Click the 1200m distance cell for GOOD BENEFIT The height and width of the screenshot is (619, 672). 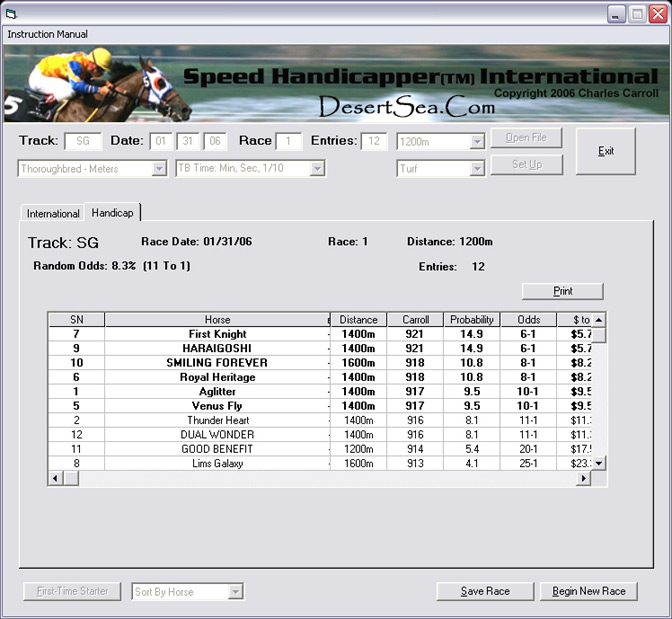point(358,449)
